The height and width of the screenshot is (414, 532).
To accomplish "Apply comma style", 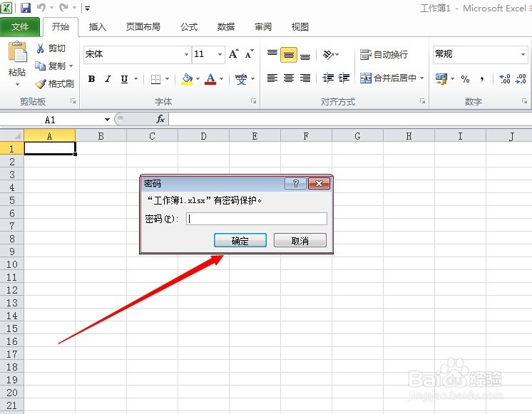I will (x=482, y=79).
